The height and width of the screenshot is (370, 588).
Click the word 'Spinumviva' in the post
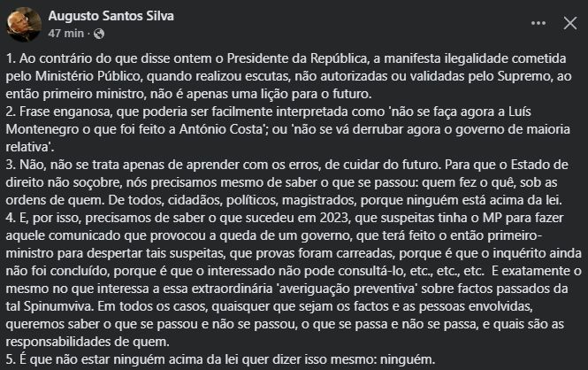pyautogui.click(x=58, y=306)
